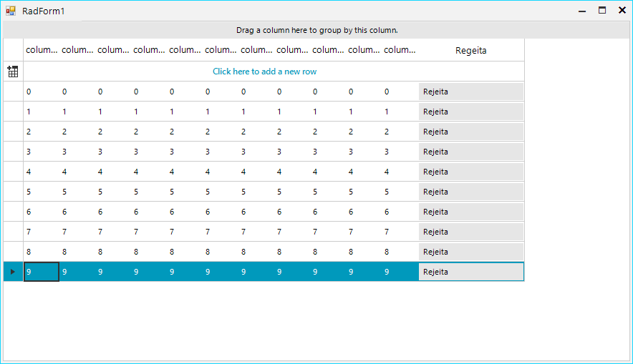Image resolution: width=633 pixels, height=364 pixels.
Task: Click the group-by-column drag panel
Action: coord(316,30)
